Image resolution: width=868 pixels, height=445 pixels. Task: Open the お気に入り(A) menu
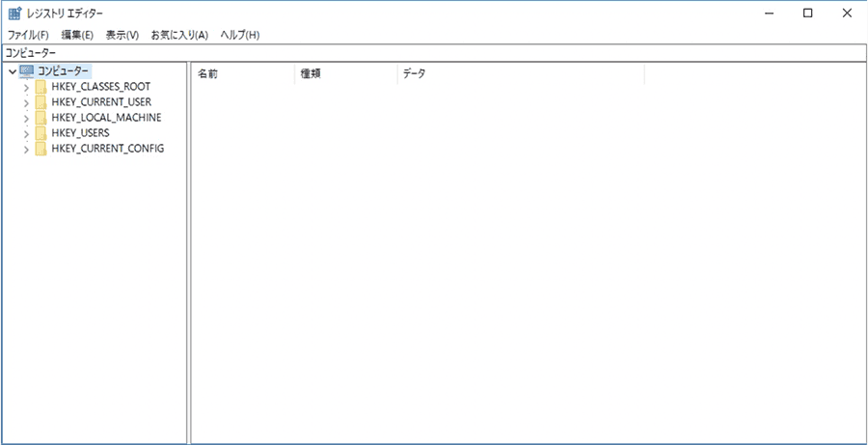[x=179, y=35]
